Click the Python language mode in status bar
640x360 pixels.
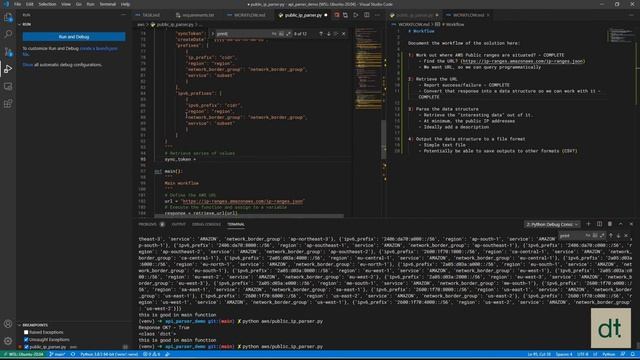609,354
